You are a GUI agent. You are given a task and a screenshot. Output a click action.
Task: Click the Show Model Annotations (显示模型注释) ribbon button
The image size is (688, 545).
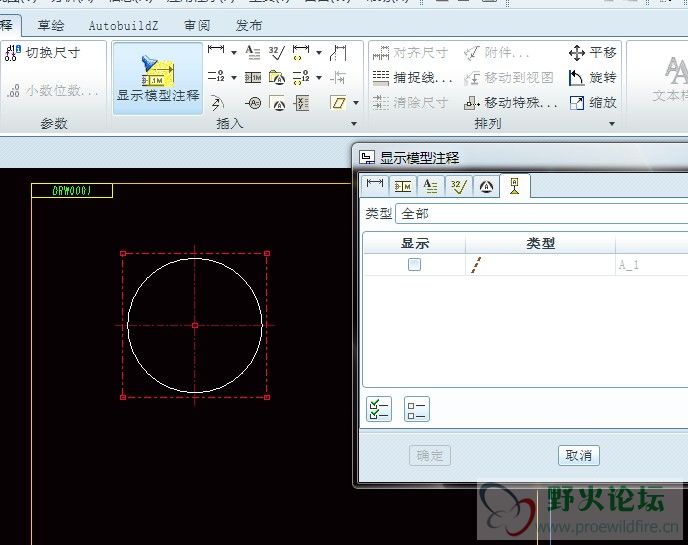pyautogui.click(x=158, y=79)
